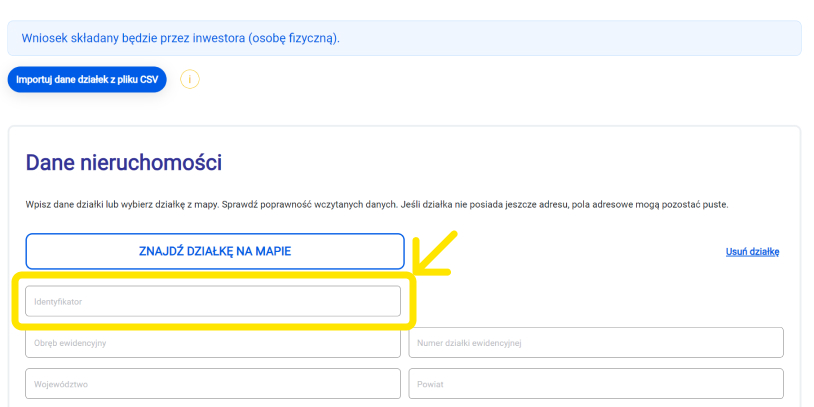Select the Numer działki ewidencyjnej field
Image resolution: width=814 pixels, height=407 pixels.
click(x=595, y=343)
